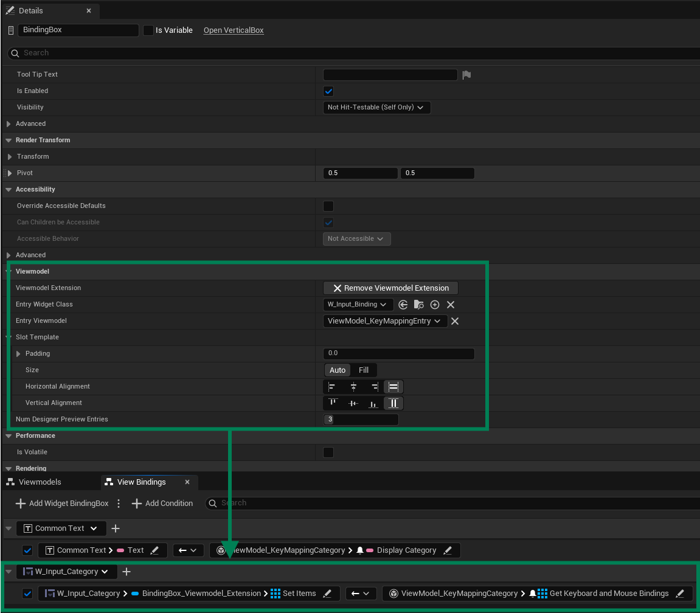Uncheck the Common Text binding enable checkbox
This screenshot has height=613, width=700.
27,550
